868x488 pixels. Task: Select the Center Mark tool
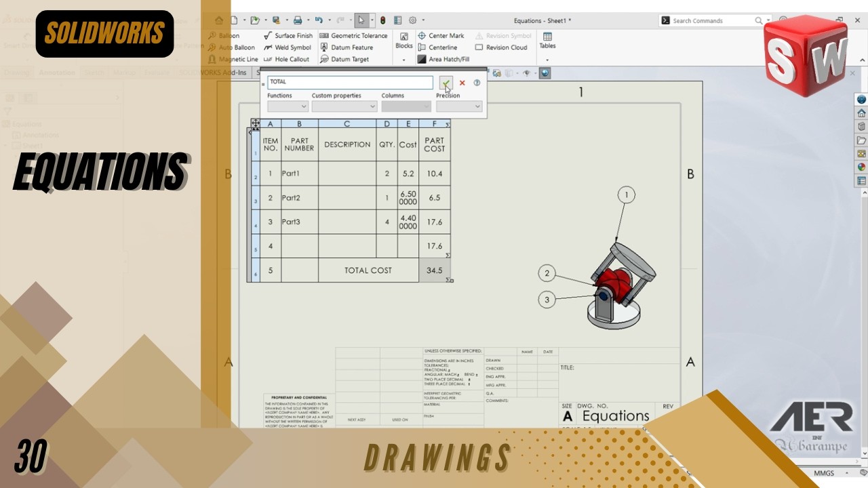pyautogui.click(x=441, y=35)
